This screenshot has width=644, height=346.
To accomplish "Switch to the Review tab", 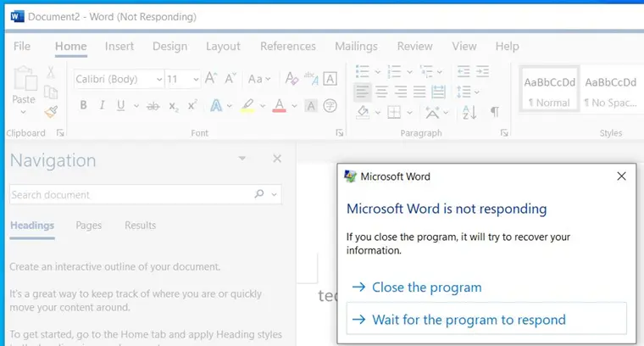I will coord(415,46).
